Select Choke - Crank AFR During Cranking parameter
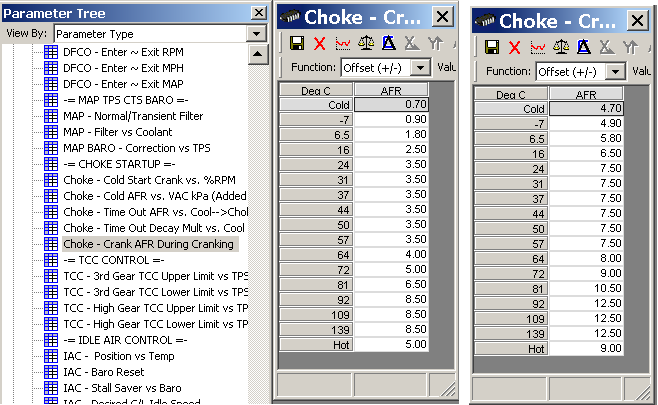This screenshot has width=658, height=405. [150, 243]
